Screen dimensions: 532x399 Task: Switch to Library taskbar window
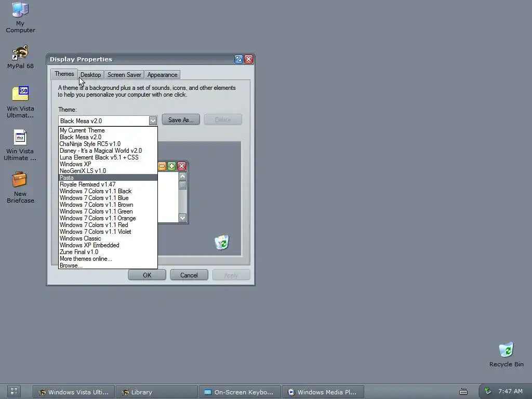[157, 392]
